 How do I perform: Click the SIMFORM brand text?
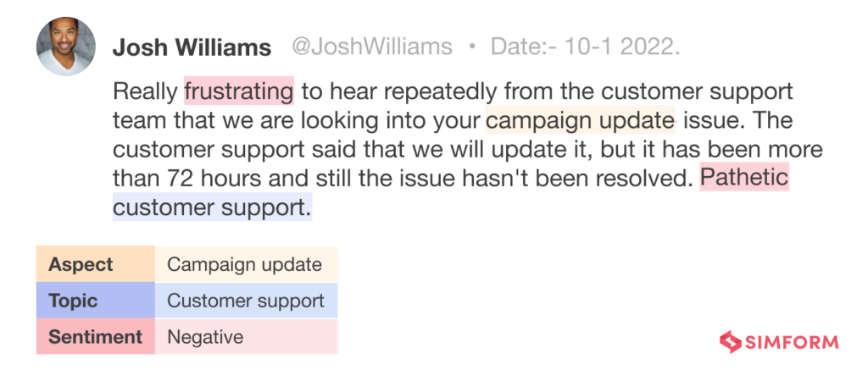(791, 343)
